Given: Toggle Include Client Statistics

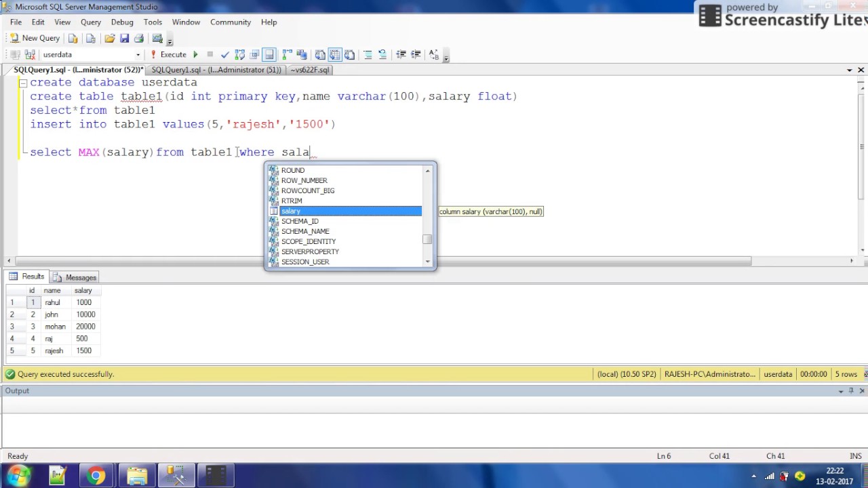Looking at the screenshot, I should [302, 54].
